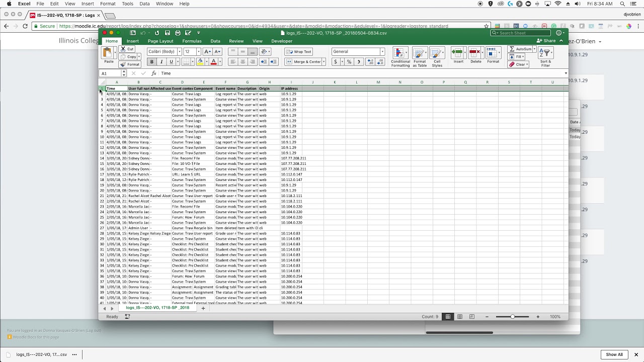
Task: Open the General number format dropdown
Action: tap(382, 52)
